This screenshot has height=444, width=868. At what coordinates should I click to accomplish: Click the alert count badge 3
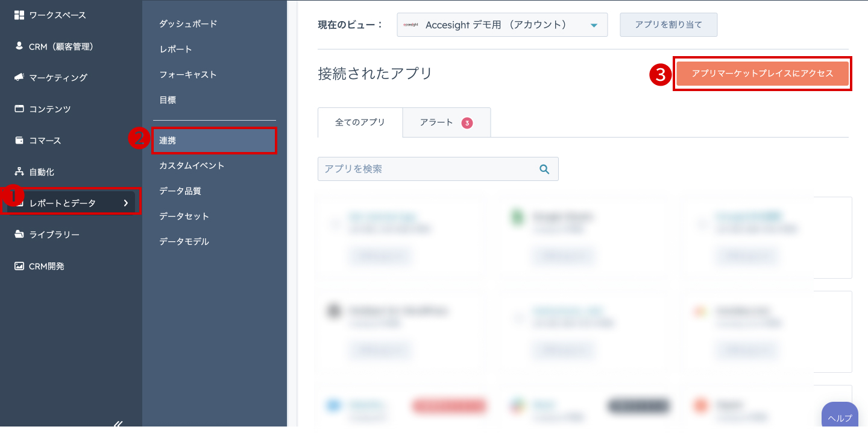click(x=467, y=123)
